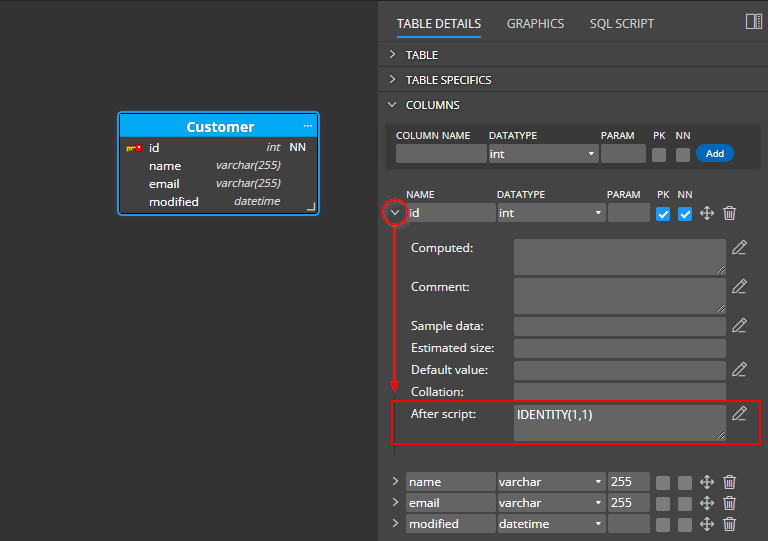The width and height of the screenshot is (768, 541).
Task: Click the name column PARAM 255 field
Action: coord(629,482)
